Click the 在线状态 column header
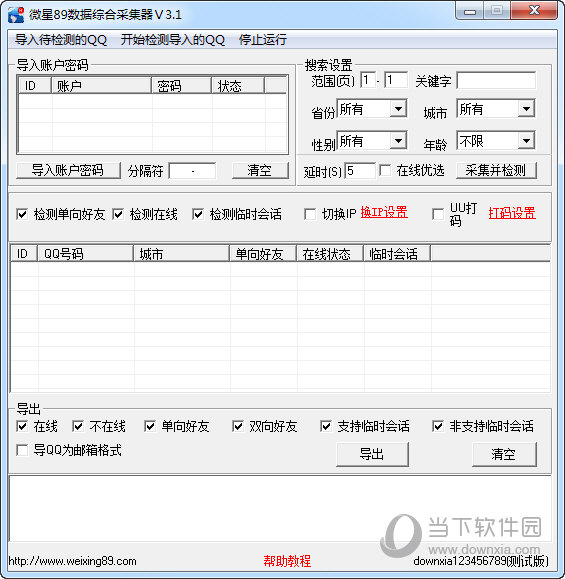565x579 pixels. pos(330,254)
